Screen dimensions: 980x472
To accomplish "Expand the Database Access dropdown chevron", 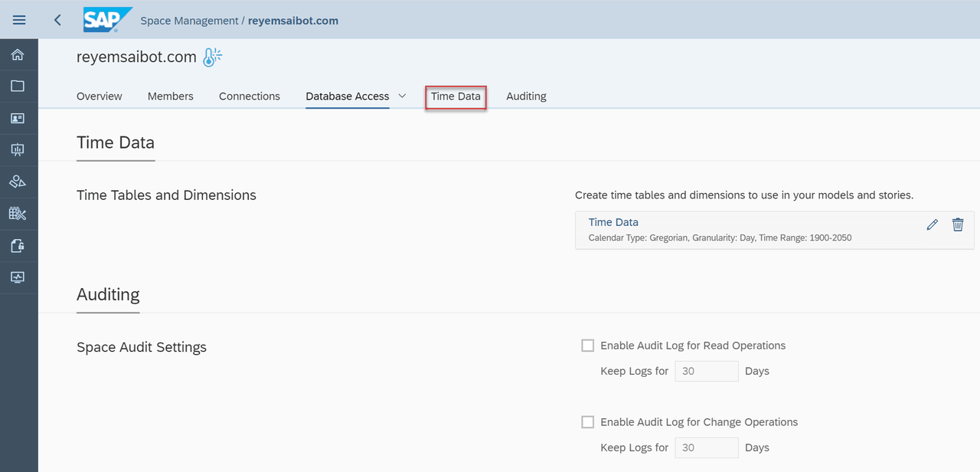I will (x=402, y=96).
